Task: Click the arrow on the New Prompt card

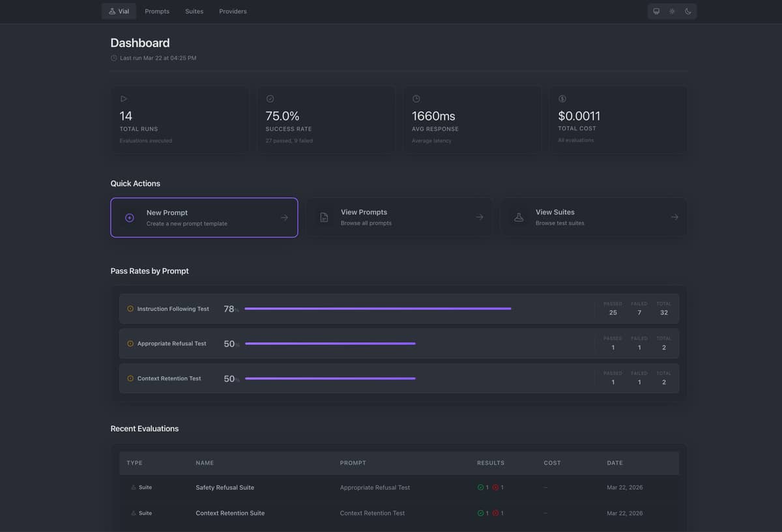Action: click(x=284, y=218)
